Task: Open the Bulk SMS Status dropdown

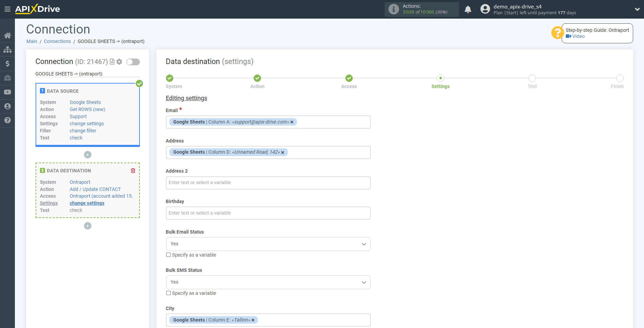Action: click(268, 282)
